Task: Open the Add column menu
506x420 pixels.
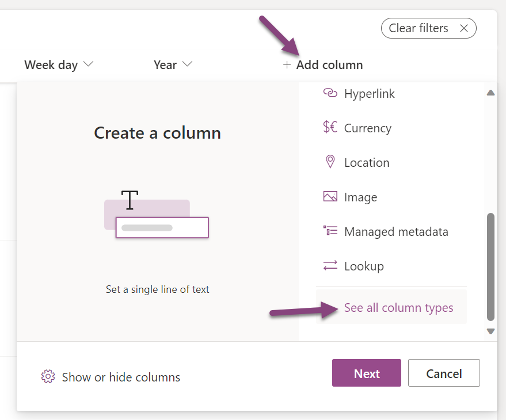Action: [322, 64]
